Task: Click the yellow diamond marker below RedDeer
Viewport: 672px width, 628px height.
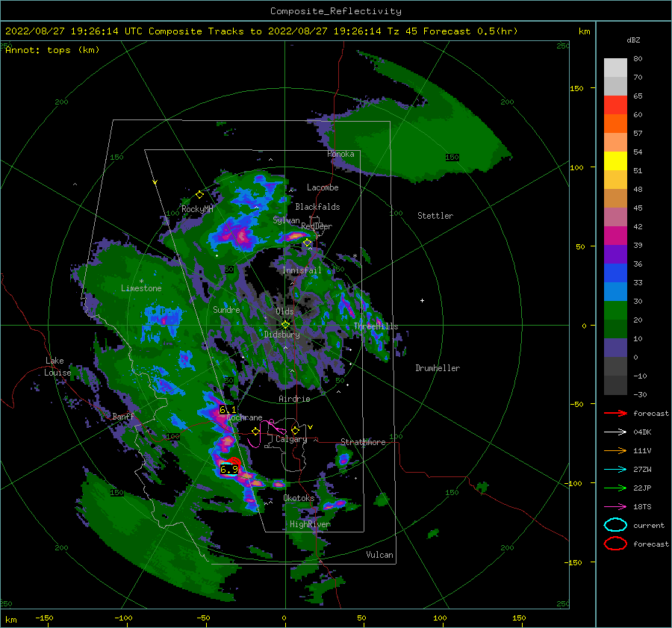Action: pyautogui.click(x=308, y=243)
